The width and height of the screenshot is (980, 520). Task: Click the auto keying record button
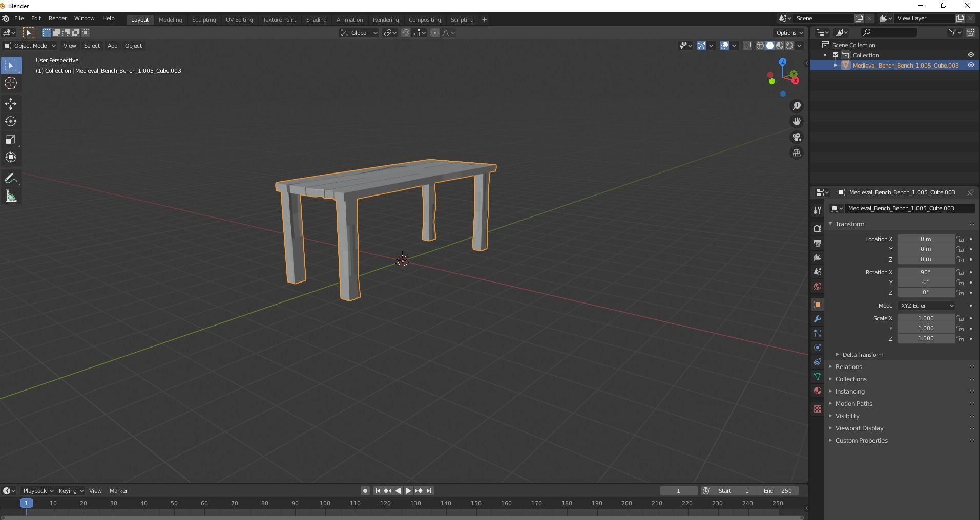[365, 491]
